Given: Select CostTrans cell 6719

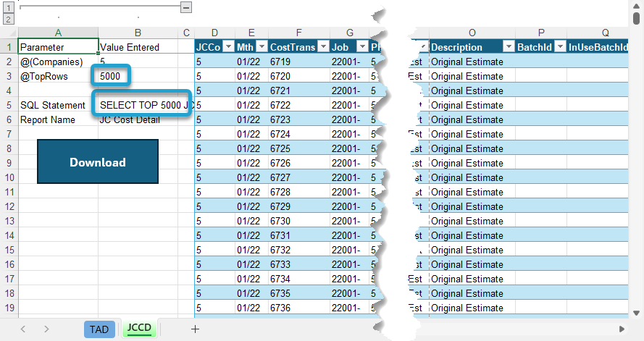Looking at the screenshot, I should pyautogui.click(x=299, y=62).
